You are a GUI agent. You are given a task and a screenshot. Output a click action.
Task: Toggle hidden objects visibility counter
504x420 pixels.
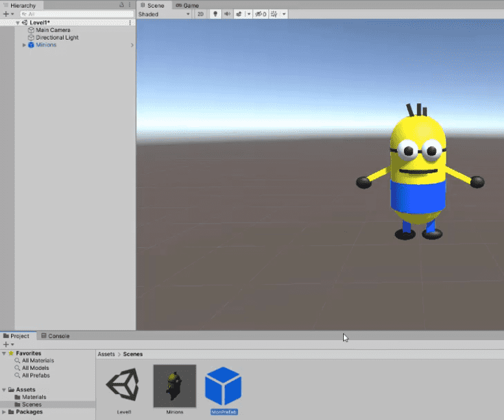coord(260,14)
